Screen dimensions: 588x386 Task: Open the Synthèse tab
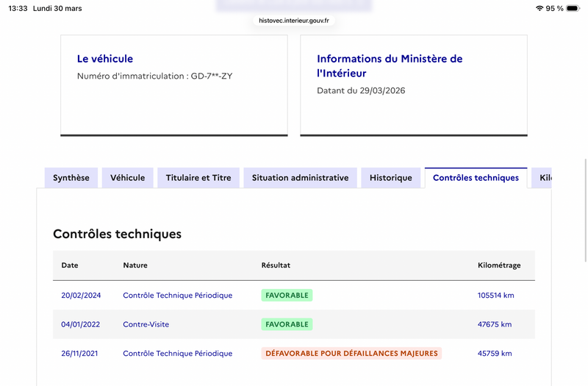(71, 178)
